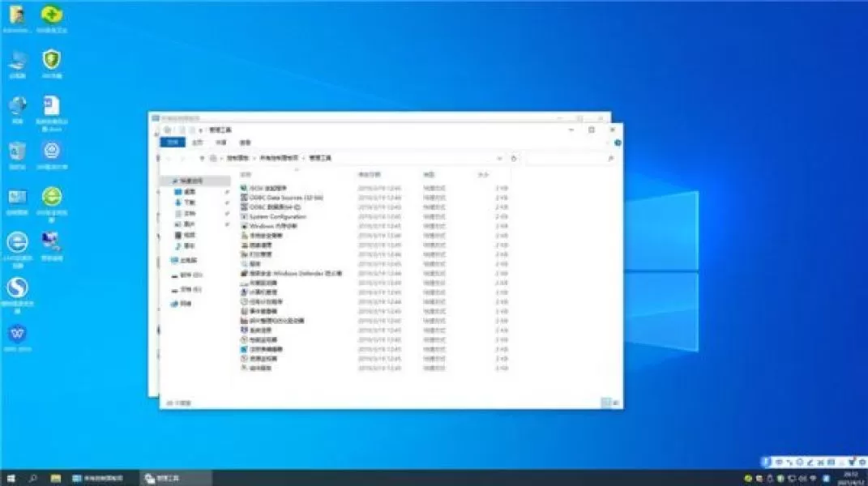
Task: Open the WPS Office desktop icon
Action: click(17, 339)
